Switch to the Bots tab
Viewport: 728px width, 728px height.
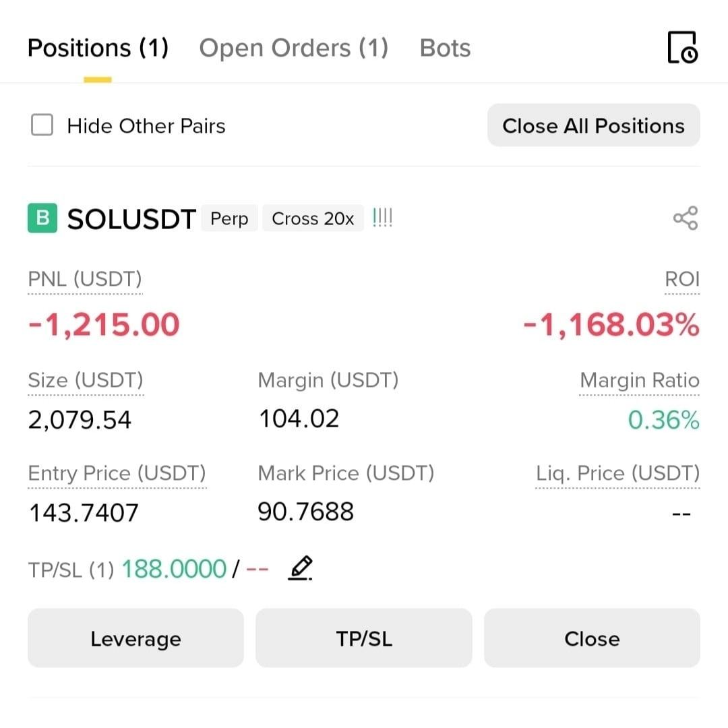445,49
